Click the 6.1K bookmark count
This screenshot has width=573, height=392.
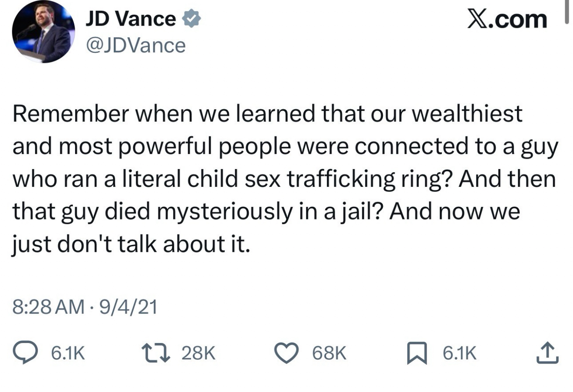click(459, 353)
